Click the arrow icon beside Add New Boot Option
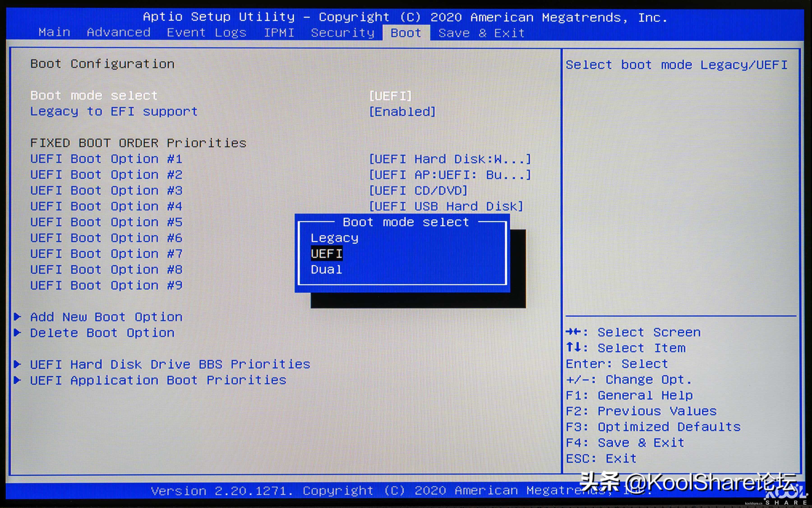The image size is (812, 508). click(18, 316)
